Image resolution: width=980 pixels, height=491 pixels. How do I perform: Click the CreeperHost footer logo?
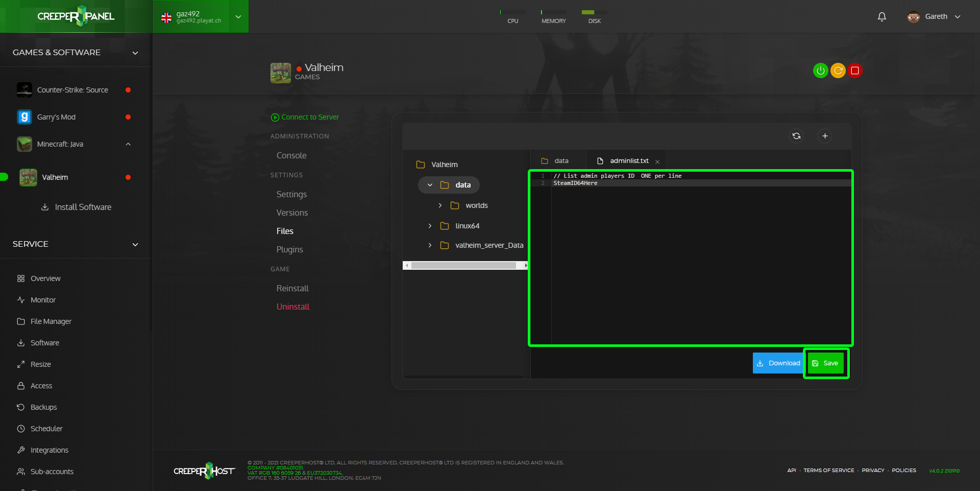[x=204, y=471]
